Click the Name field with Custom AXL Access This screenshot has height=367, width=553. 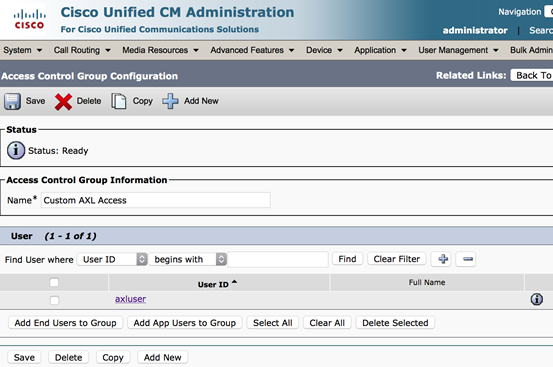pos(156,200)
